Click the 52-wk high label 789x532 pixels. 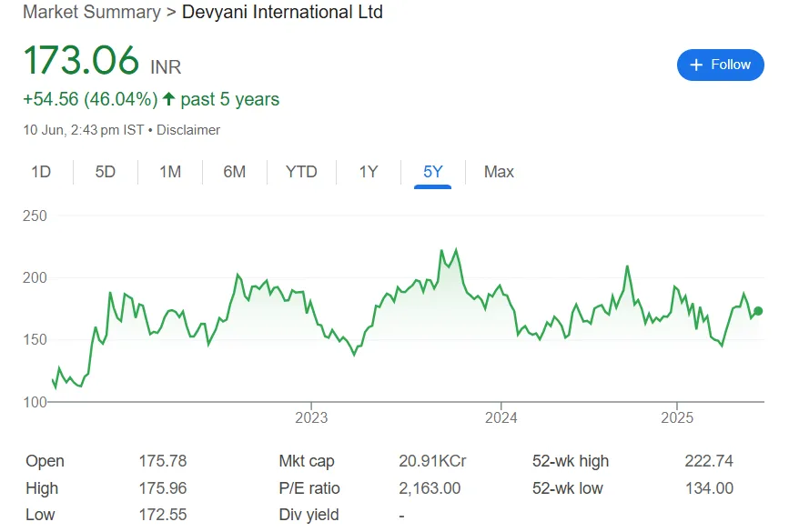click(571, 461)
